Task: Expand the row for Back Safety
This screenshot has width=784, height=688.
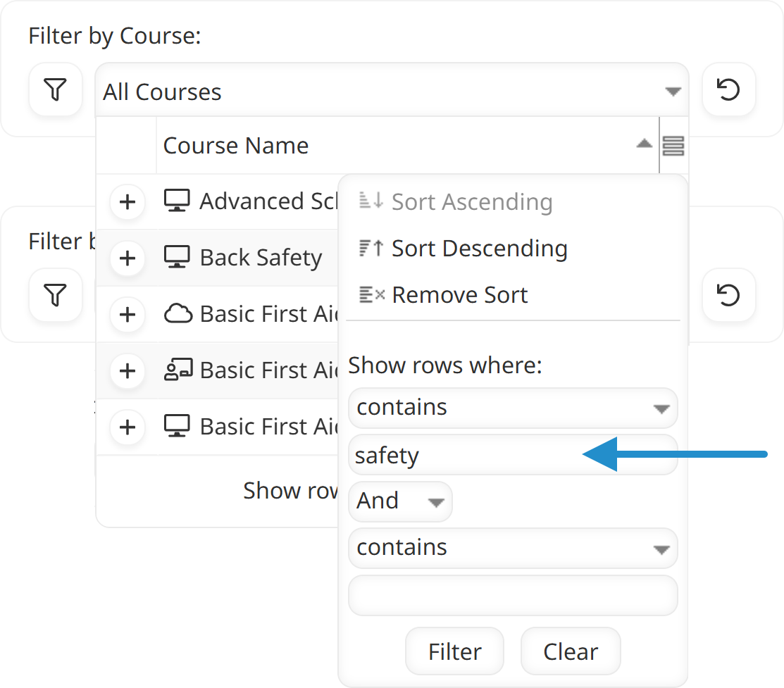Action: pos(127,258)
